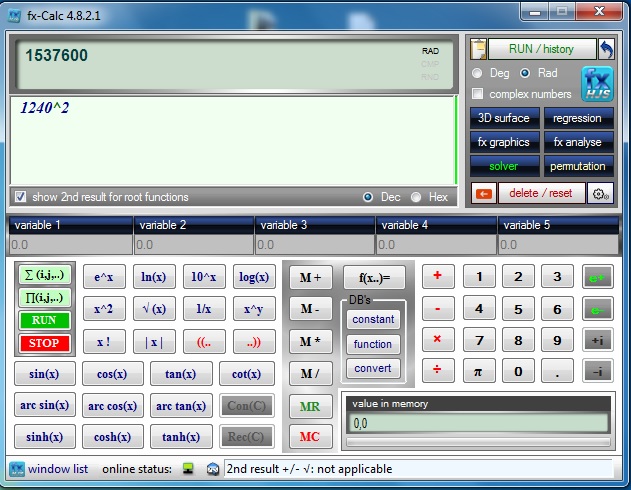The height and width of the screenshot is (490, 631).
Task: Click the delete / reset button
Action: 541,194
